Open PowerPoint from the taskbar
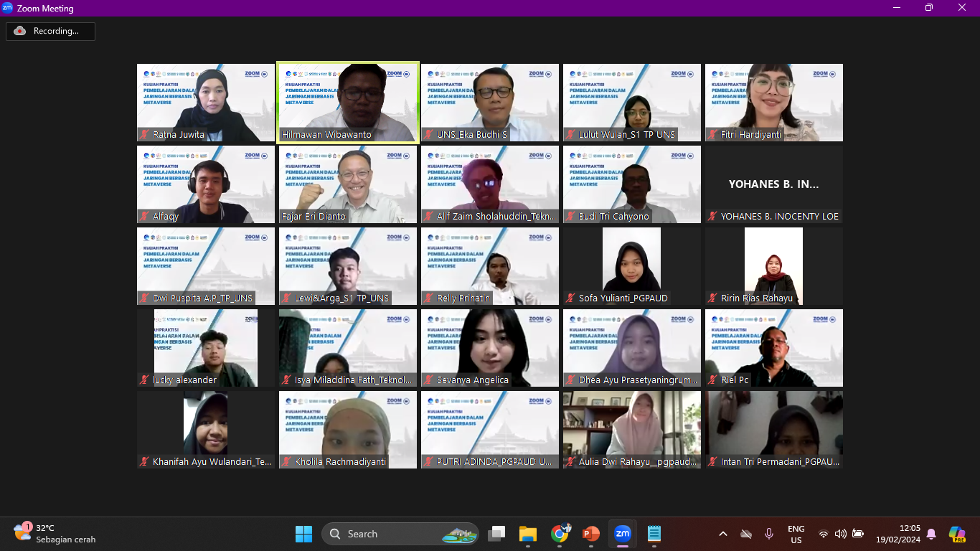The width and height of the screenshot is (980, 551). pos(590,534)
